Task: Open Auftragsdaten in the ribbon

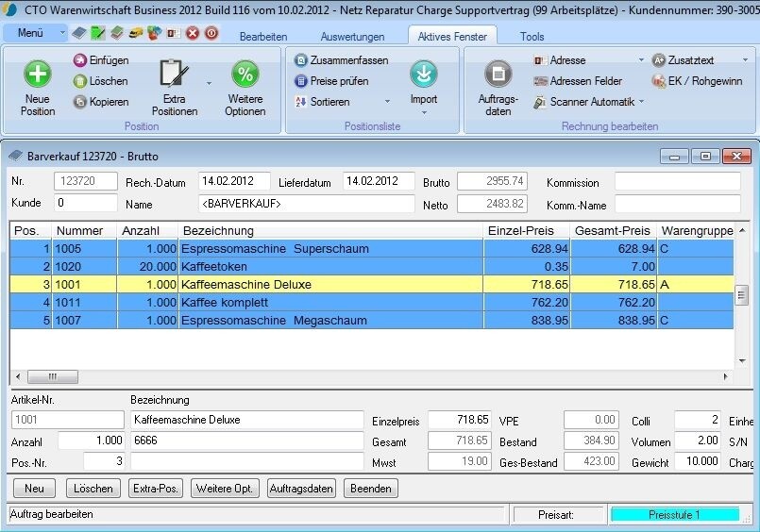Action: pos(498,75)
